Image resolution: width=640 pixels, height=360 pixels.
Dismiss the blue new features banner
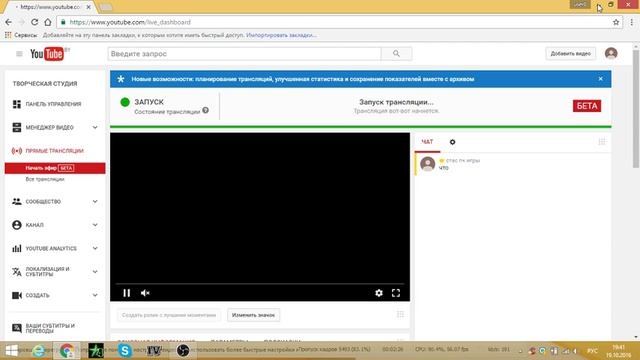[x=600, y=79]
